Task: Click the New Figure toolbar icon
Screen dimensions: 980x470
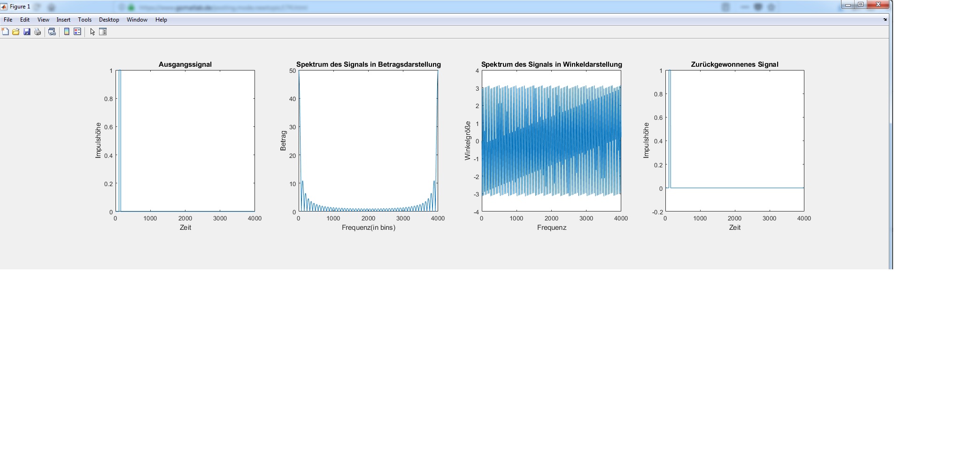Action: (5, 32)
